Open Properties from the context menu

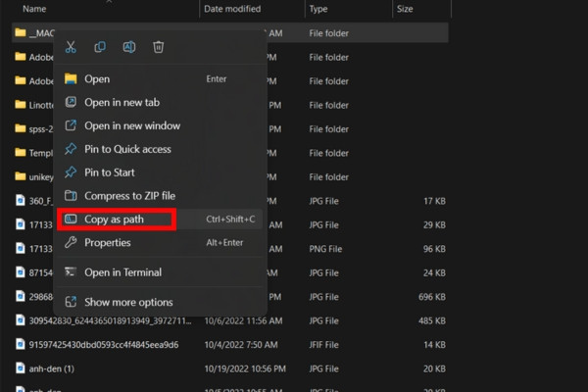point(160,243)
